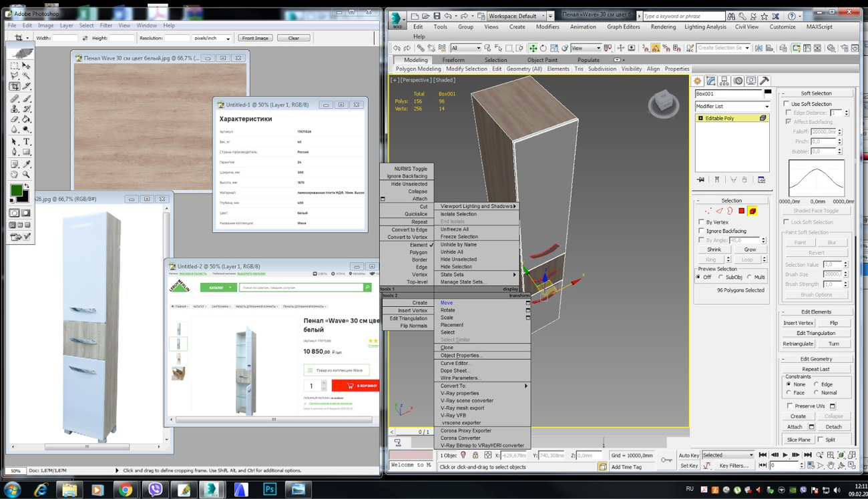Image resolution: width=868 pixels, height=499 pixels.
Task: Select the Crop tool in Photoshop toolbox
Action: (15, 87)
